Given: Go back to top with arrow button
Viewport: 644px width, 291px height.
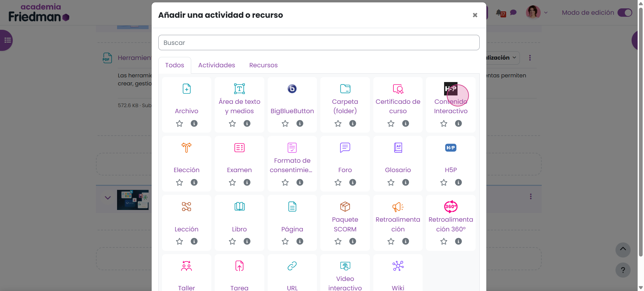Looking at the screenshot, I should [x=623, y=250].
